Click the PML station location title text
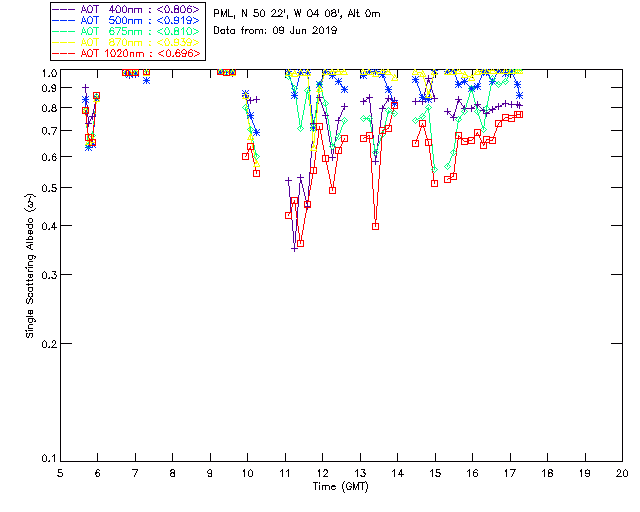 click(297, 14)
